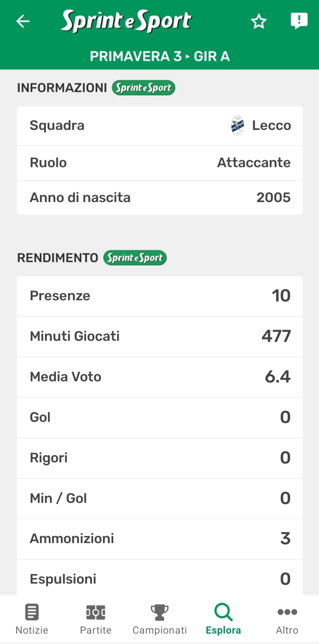Select the Minuti Giocati row
The width and height of the screenshot is (319, 644).
click(x=159, y=336)
